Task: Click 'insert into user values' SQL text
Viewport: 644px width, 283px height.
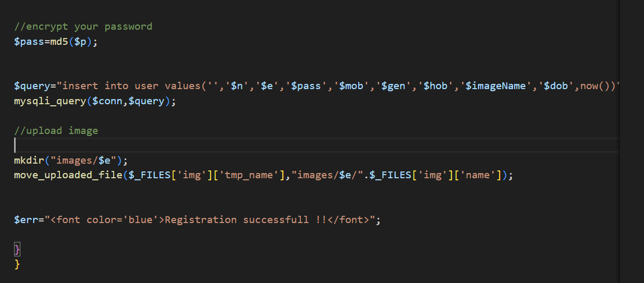Action: coord(130,86)
